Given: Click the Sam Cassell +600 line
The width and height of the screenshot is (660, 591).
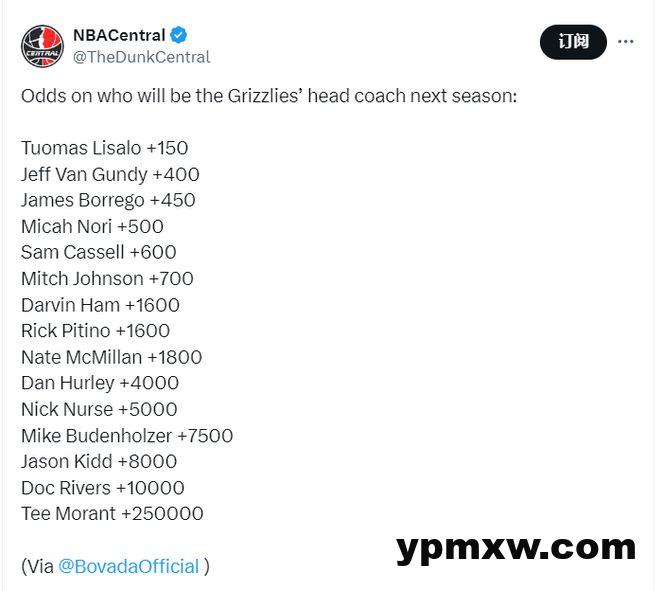Looking at the screenshot, I should [x=98, y=252].
